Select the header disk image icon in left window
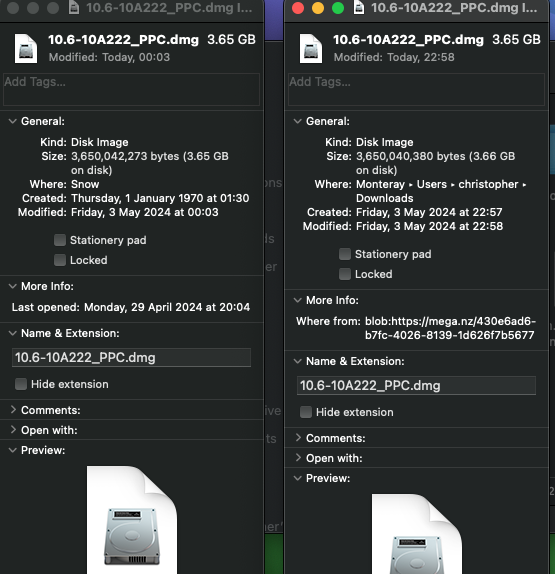Image resolution: width=555 pixels, height=574 pixels. point(26,48)
